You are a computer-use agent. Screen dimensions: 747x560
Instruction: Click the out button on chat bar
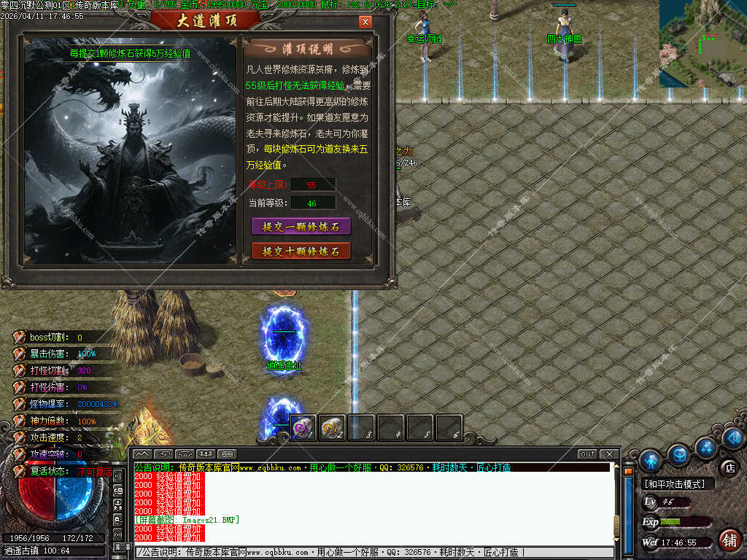pyautogui.click(x=587, y=454)
